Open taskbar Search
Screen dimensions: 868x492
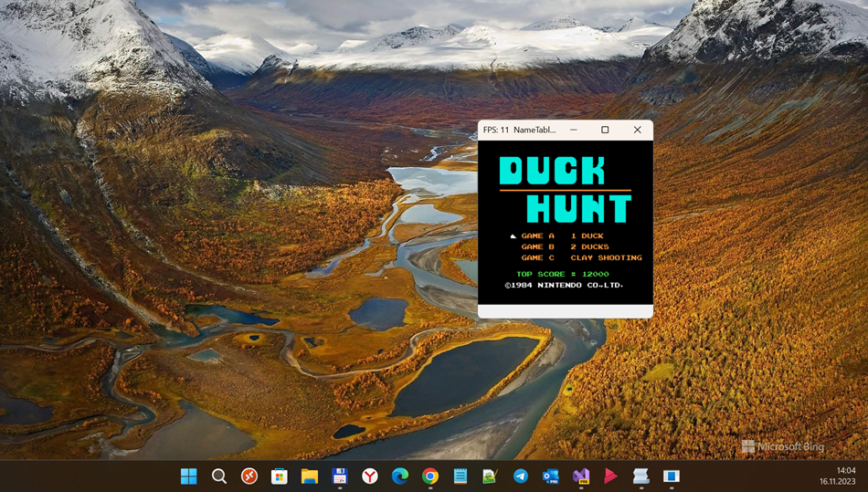(x=219, y=476)
